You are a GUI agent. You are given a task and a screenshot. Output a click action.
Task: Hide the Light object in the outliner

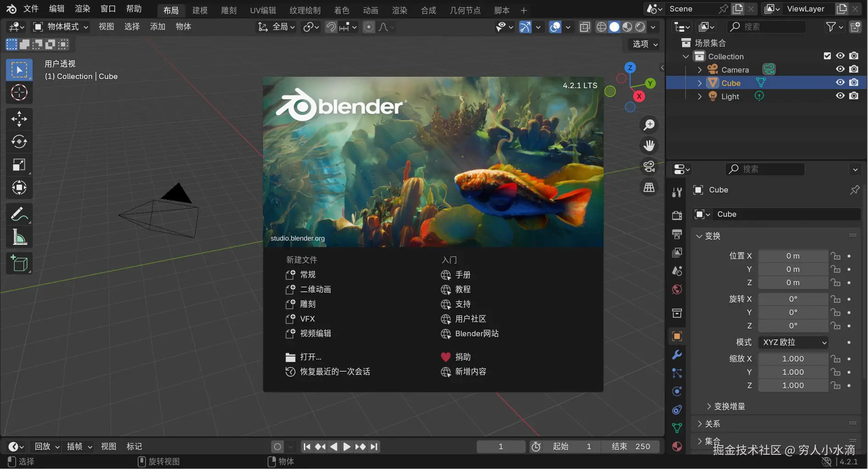pyautogui.click(x=840, y=96)
